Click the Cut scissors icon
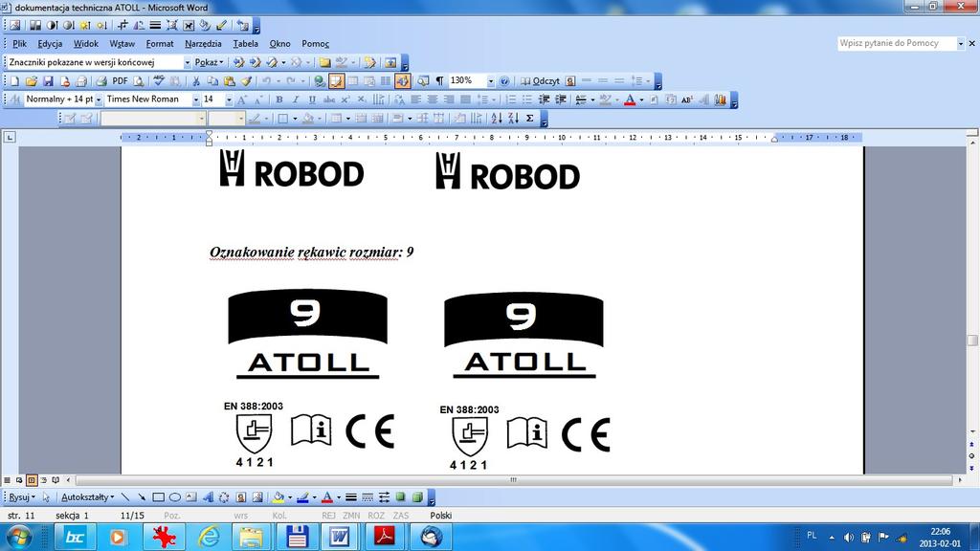Viewport: 980px width, 551px height. [x=195, y=81]
